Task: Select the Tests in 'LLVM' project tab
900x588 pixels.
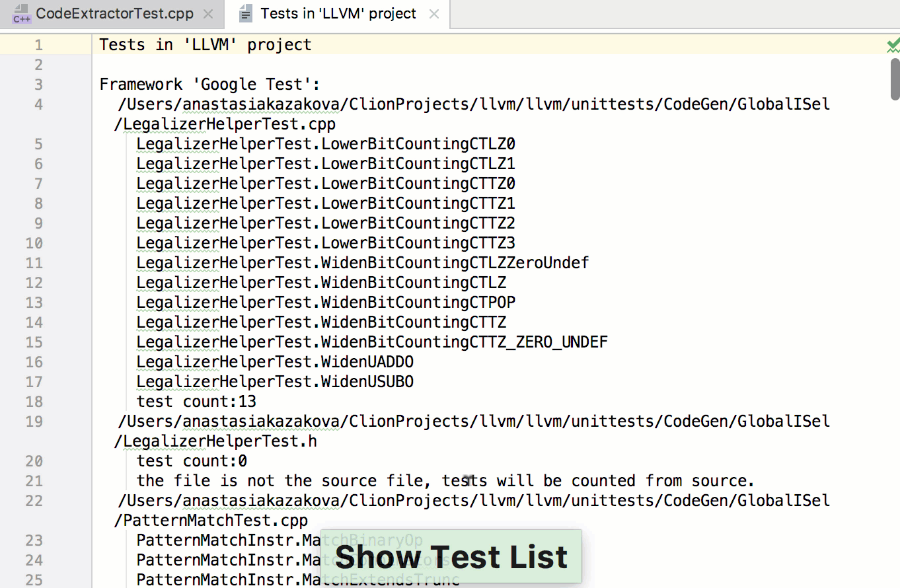Action: coord(338,14)
